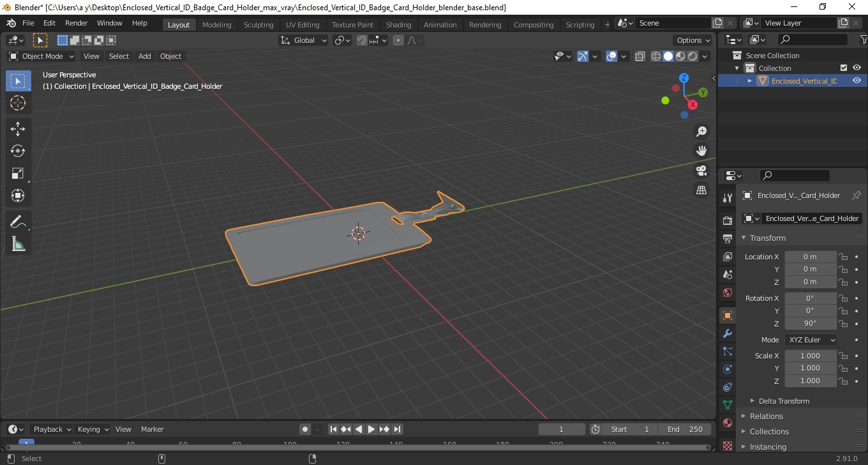Click the zoom viewport magnifier icon
Screen dimensions: 868x465
point(701,131)
